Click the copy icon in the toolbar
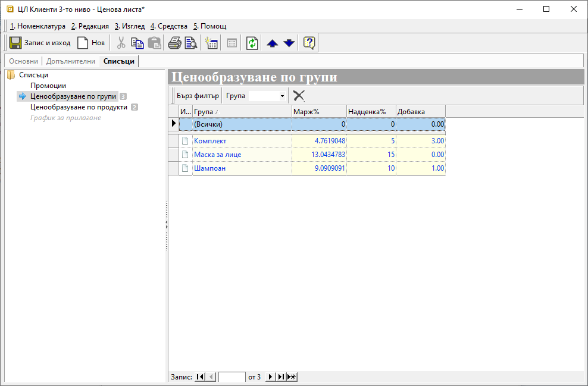588x386 pixels. [x=137, y=43]
